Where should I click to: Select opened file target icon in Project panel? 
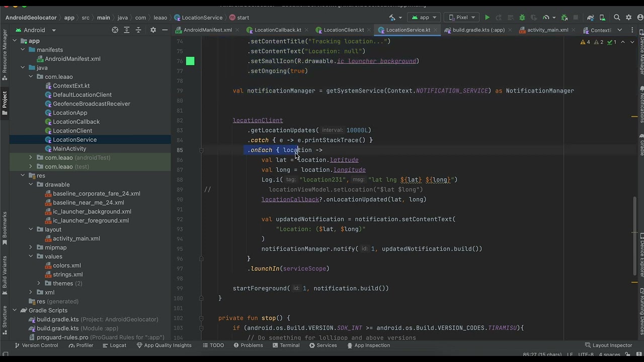[115, 30]
